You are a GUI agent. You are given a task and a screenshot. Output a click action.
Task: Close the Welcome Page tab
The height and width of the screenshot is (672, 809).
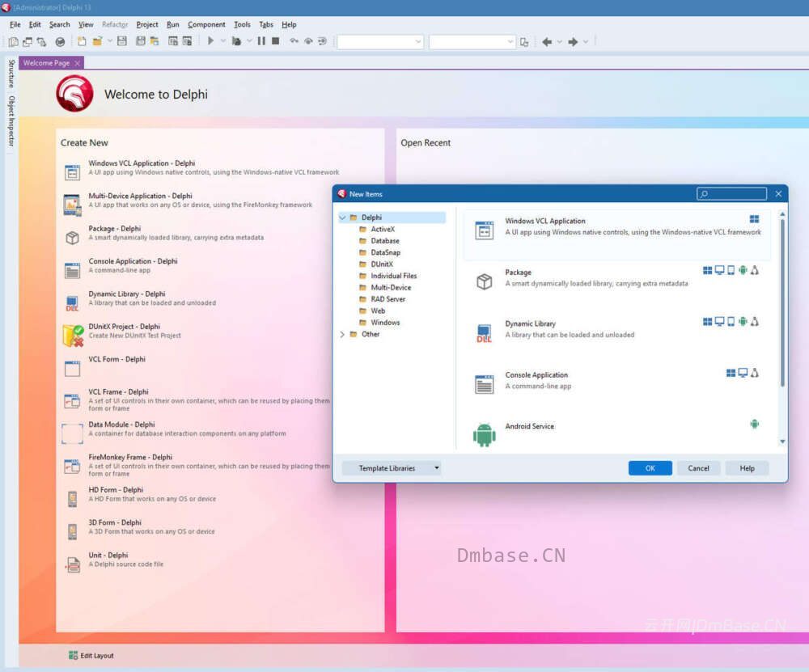pos(78,63)
